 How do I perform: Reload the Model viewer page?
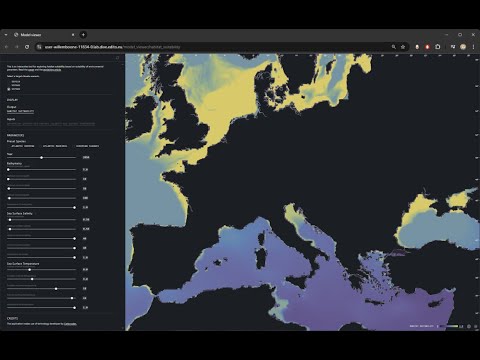pyautogui.click(x=27, y=47)
